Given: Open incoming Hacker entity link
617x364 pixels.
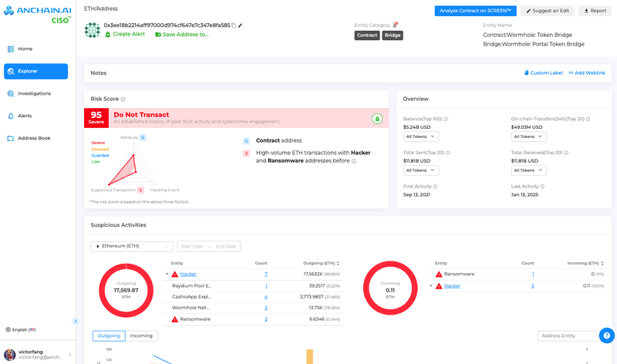Looking at the screenshot, I should click(x=452, y=286).
